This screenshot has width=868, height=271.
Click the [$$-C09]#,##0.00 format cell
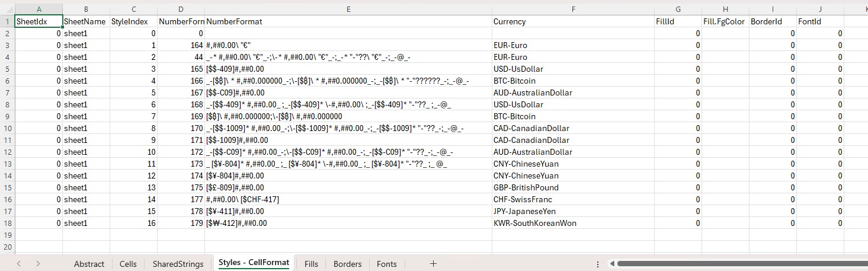tap(348, 93)
